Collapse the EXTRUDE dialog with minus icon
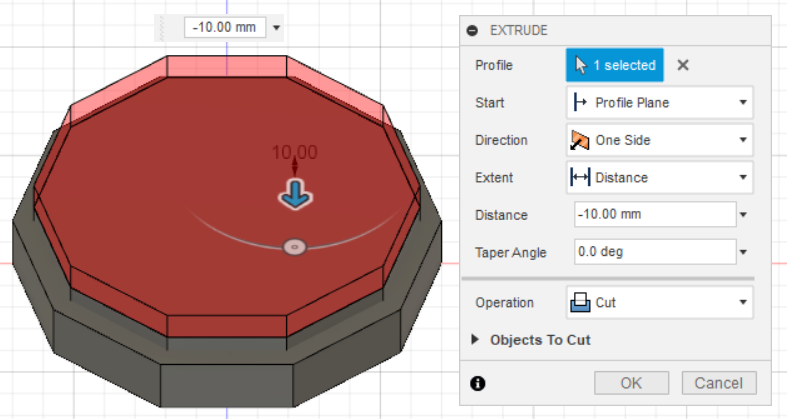Viewport: 787px width, 419px height. point(472,31)
